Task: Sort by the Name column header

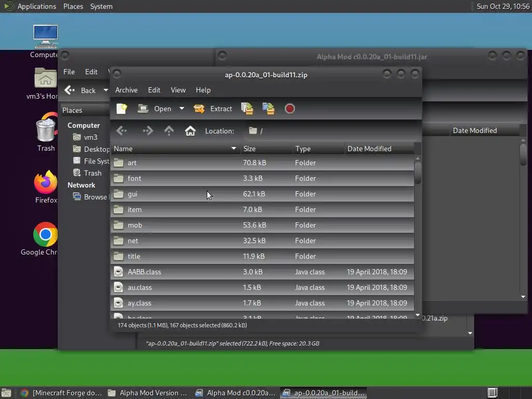Action: tap(175, 149)
